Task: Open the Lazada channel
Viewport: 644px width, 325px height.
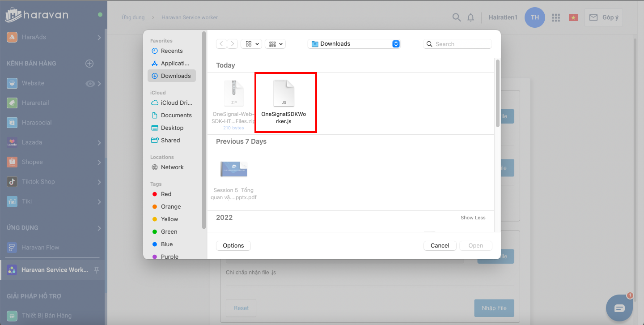Action: click(x=32, y=142)
